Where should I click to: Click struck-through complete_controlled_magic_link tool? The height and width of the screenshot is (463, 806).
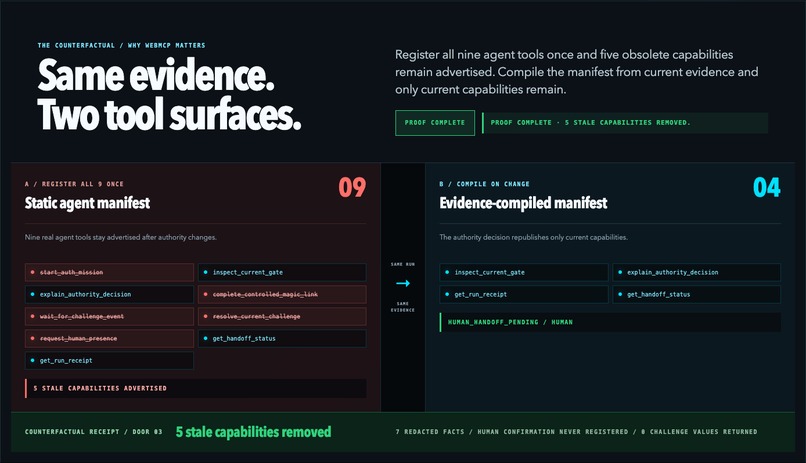pos(282,294)
